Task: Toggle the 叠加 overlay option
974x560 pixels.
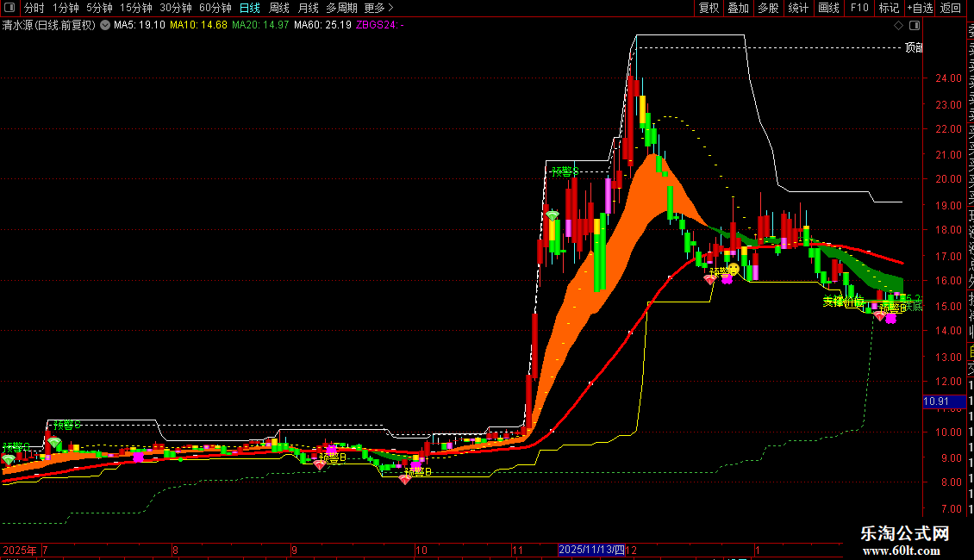Action: click(x=739, y=8)
